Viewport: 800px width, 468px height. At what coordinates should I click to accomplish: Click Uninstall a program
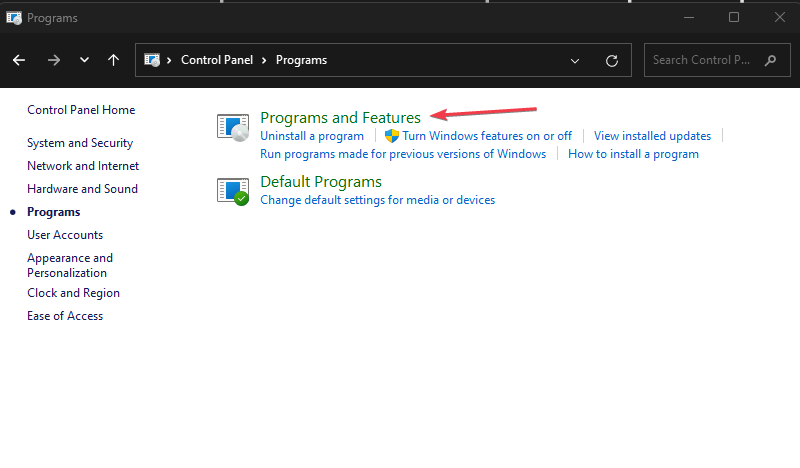312,136
